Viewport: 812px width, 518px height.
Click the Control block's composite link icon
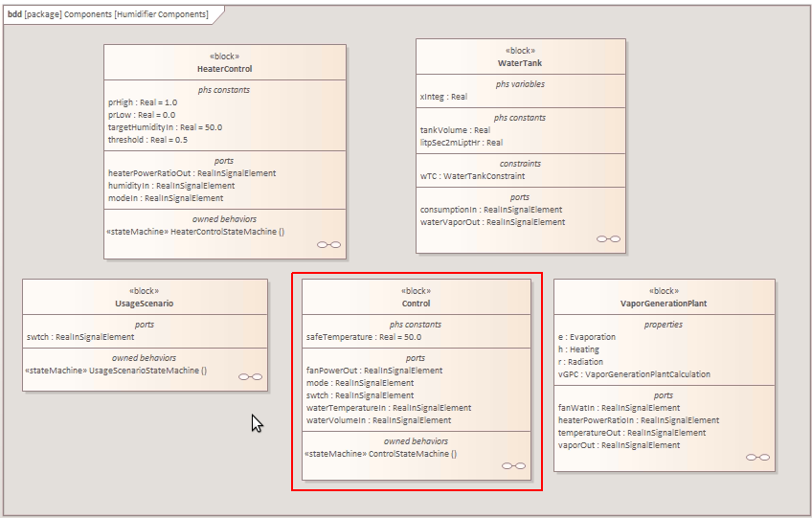click(513, 465)
